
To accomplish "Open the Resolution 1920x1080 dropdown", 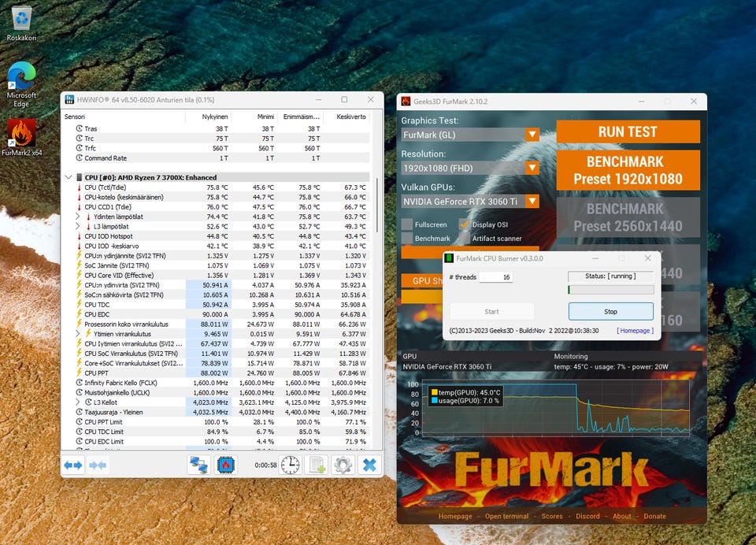I will pyautogui.click(x=470, y=168).
